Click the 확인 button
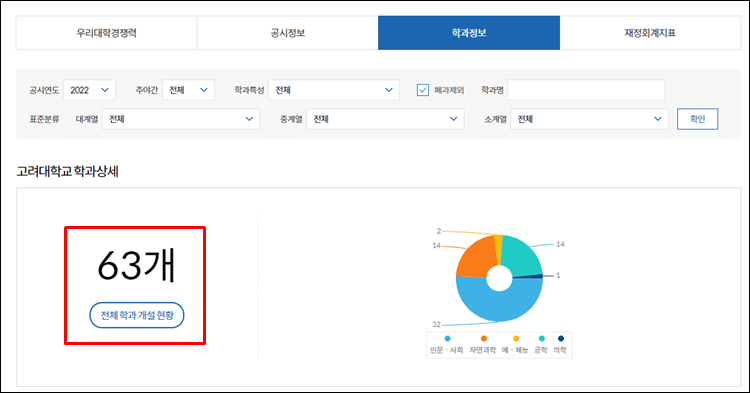The image size is (750, 393). point(697,119)
